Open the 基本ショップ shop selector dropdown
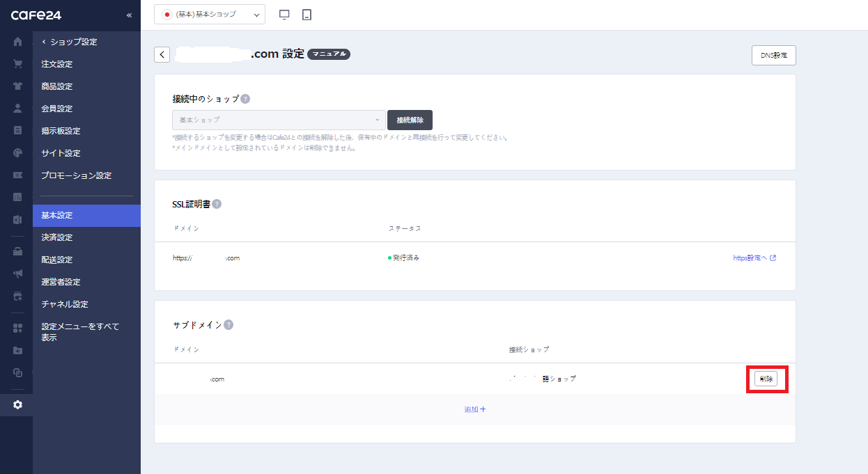The image size is (868, 474). (210, 14)
